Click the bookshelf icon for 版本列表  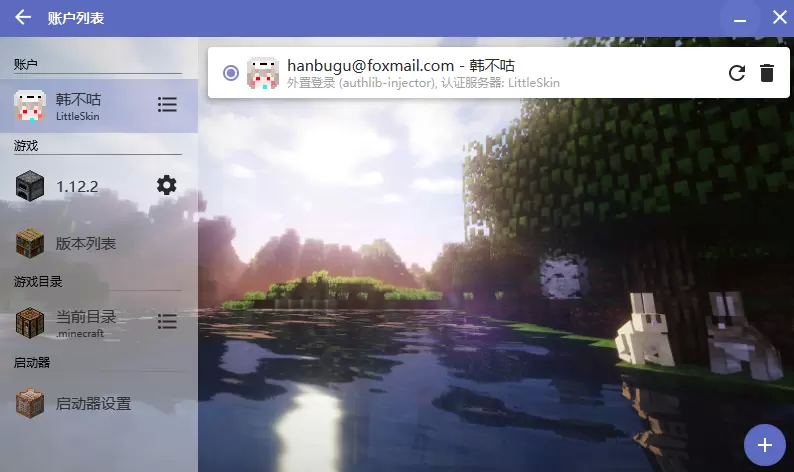(30, 244)
